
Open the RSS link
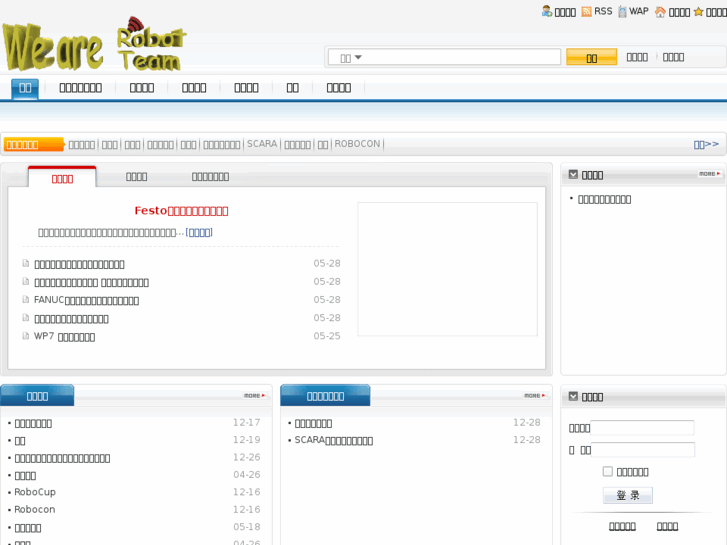coord(603,11)
